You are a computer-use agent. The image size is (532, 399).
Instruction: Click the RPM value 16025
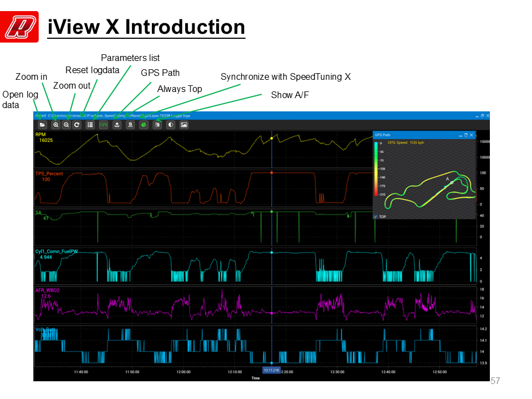[x=46, y=140]
